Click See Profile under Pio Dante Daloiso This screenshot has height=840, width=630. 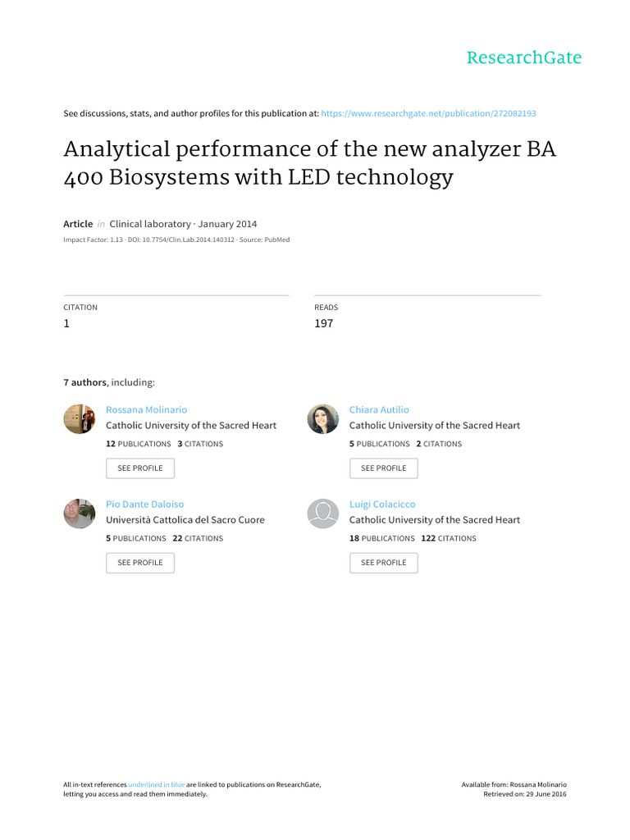pyautogui.click(x=140, y=563)
